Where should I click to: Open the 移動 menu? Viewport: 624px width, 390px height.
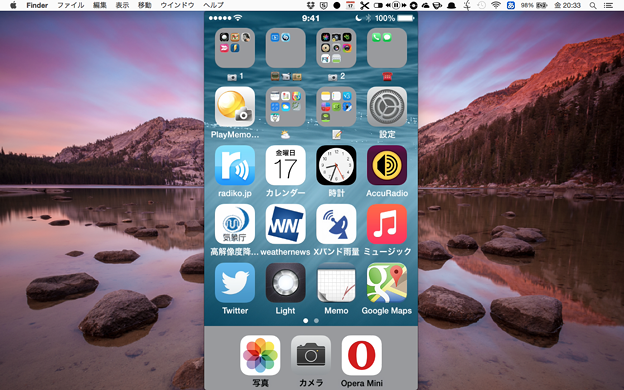pyautogui.click(x=144, y=5)
